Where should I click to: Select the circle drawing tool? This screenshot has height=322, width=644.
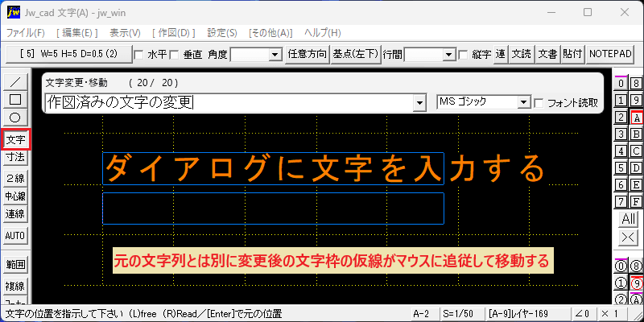coord(15,118)
